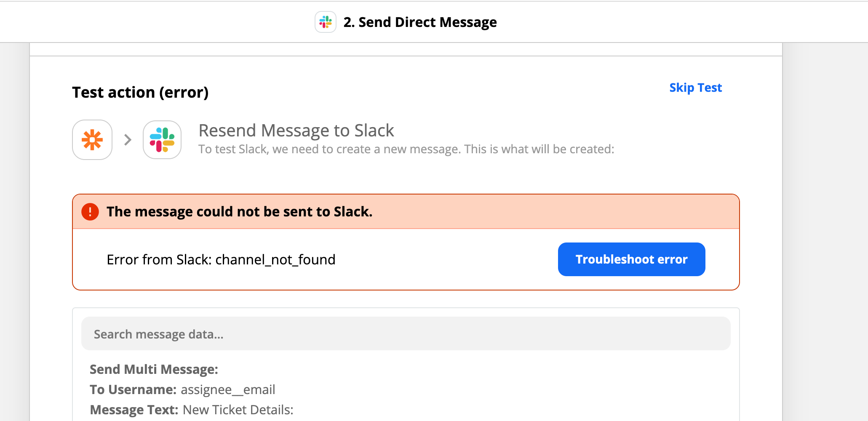Viewport: 868px width, 421px height.
Task: Select the 'Test action (error)' heading
Action: click(x=140, y=92)
